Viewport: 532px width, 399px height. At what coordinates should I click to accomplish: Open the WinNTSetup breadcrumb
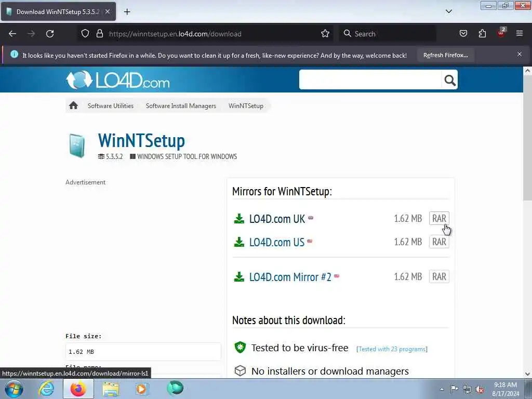(x=246, y=106)
